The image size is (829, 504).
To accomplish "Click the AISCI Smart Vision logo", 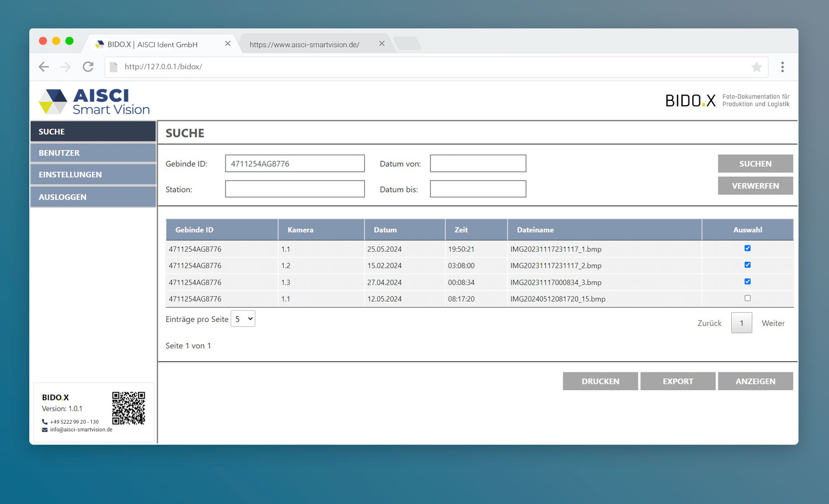I will pyautogui.click(x=94, y=101).
